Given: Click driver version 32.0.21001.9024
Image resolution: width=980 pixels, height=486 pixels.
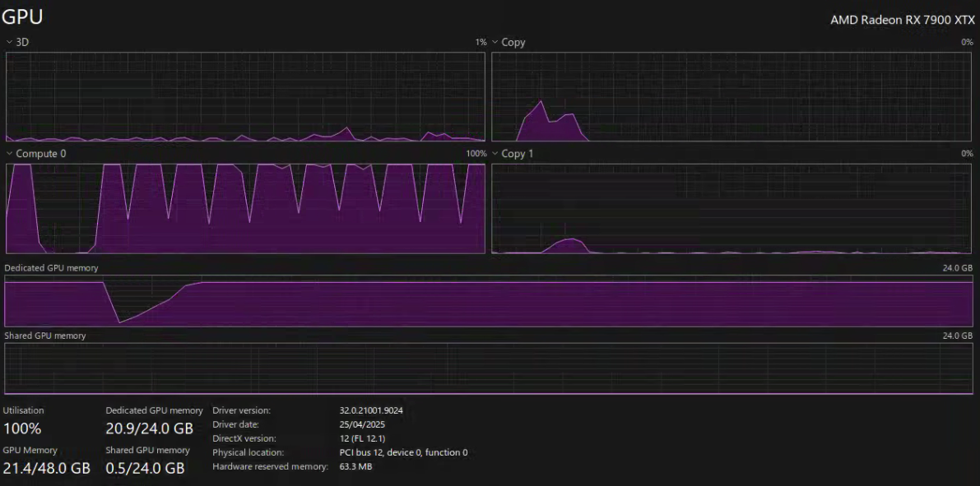Looking at the screenshot, I should [371, 410].
